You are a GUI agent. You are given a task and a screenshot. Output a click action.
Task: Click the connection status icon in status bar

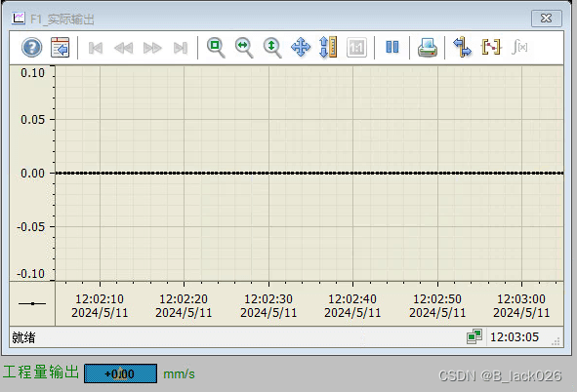pos(474,336)
